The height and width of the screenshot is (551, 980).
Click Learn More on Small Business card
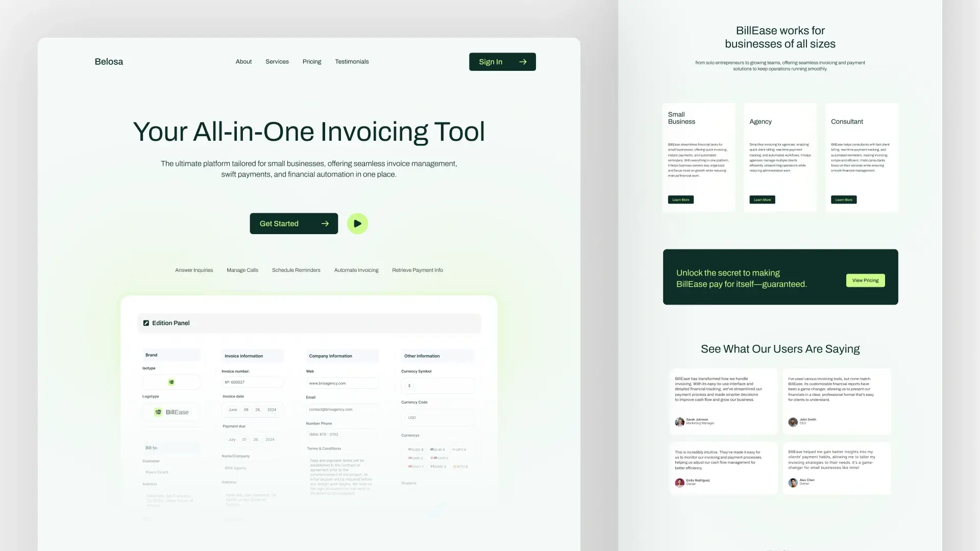tap(681, 200)
